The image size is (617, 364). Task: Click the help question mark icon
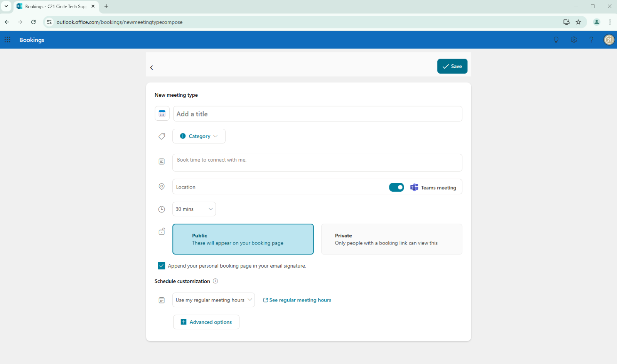591,40
